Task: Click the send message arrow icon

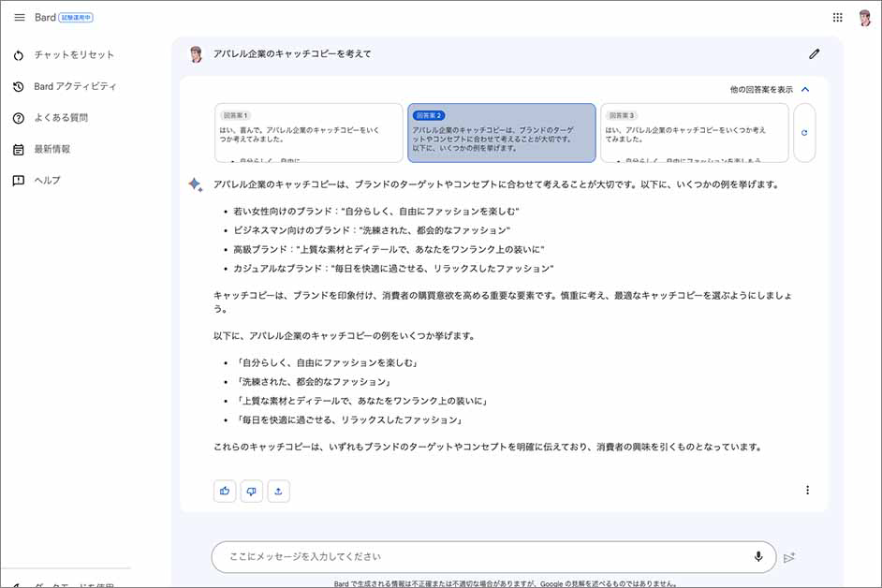Action: (789, 557)
